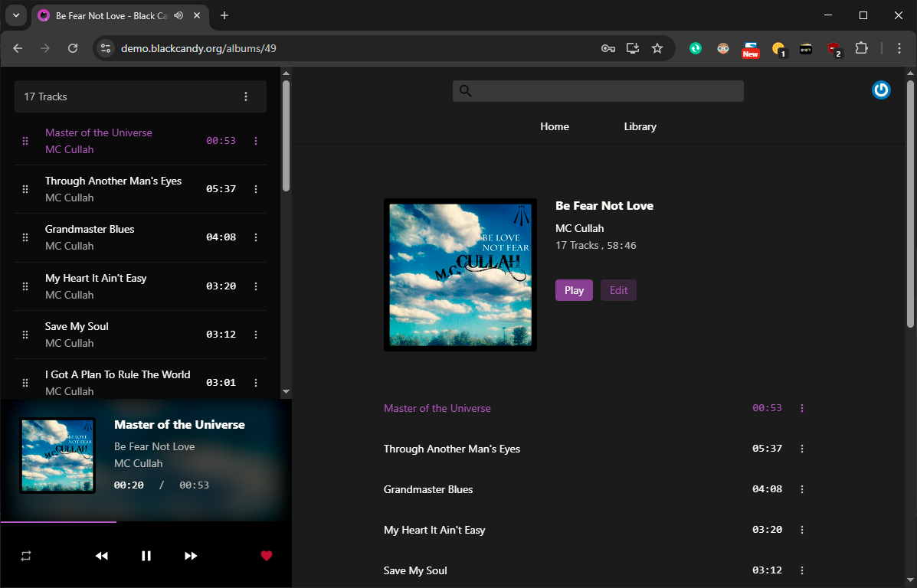The height and width of the screenshot is (588, 917).
Task: Open album options for Master of the Universe track
Action: click(x=802, y=408)
